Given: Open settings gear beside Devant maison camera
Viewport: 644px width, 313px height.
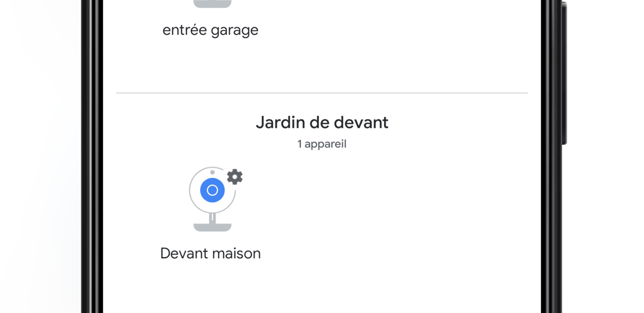Looking at the screenshot, I should pyautogui.click(x=235, y=177).
